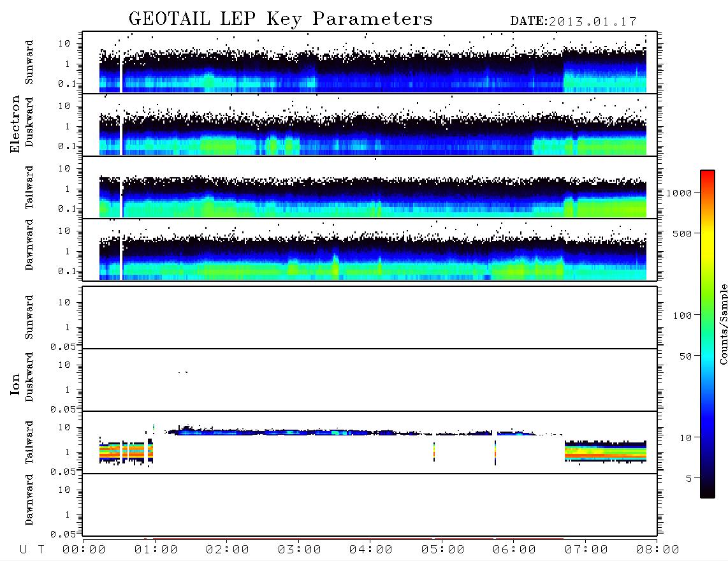The image size is (728, 561).
Task: Click the "0.05" tick of the Ion Dawnward panel
Action: (x=63, y=534)
